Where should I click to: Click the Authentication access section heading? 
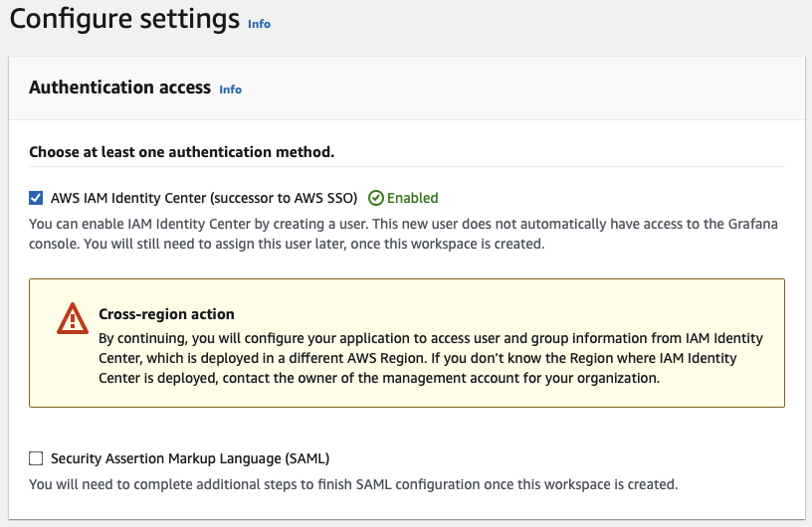(119, 88)
